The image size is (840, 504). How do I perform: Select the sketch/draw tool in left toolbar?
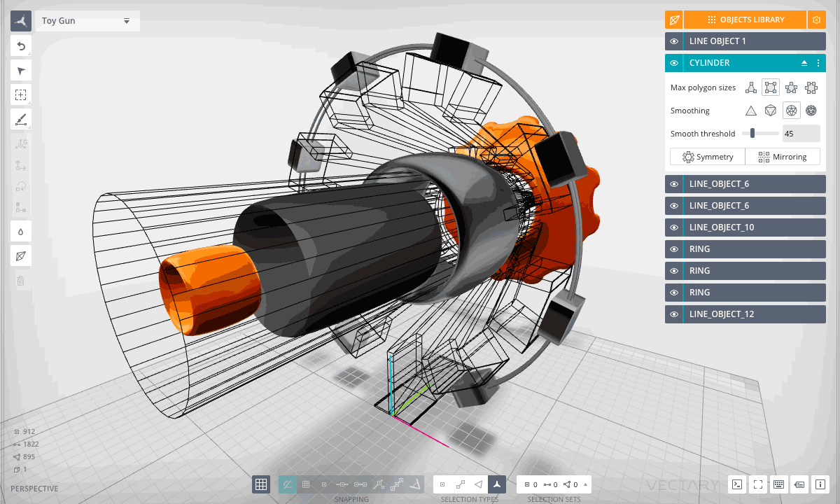(20, 119)
